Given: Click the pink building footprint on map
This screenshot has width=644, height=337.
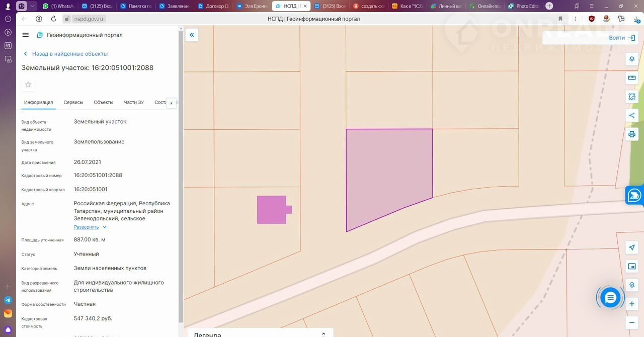Looking at the screenshot, I should pyautogui.click(x=272, y=210).
